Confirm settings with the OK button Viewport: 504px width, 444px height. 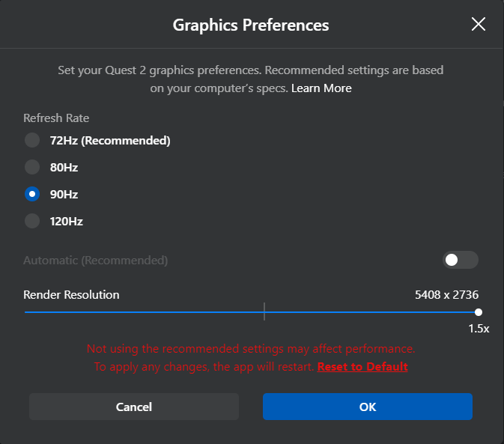click(x=367, y=407)
